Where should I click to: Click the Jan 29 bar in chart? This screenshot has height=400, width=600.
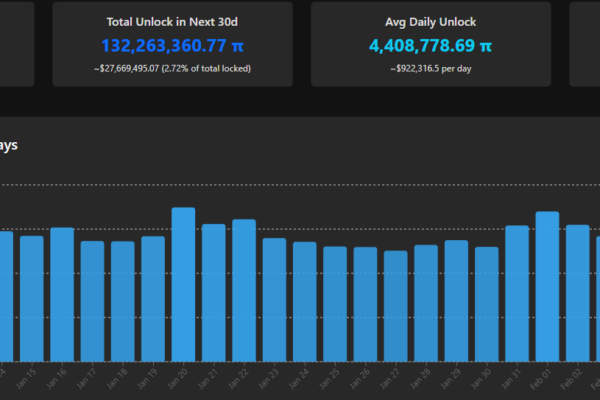pyautogui.click(x=456, y=300)
